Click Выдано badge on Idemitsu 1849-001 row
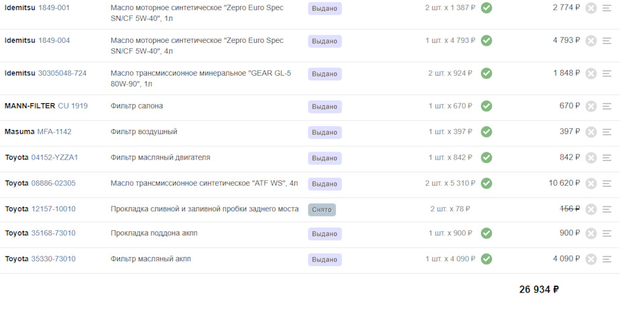The image size is (644, 322). pos(325,9)
